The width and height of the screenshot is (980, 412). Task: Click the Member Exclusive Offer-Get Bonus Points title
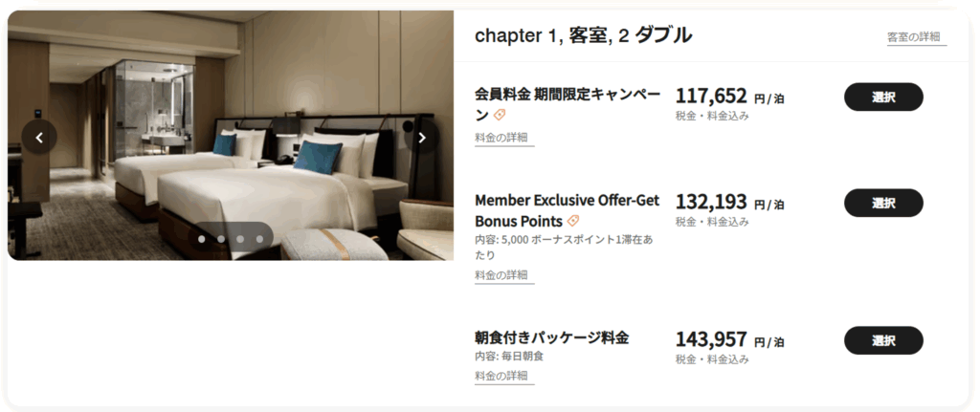point(567,210)
